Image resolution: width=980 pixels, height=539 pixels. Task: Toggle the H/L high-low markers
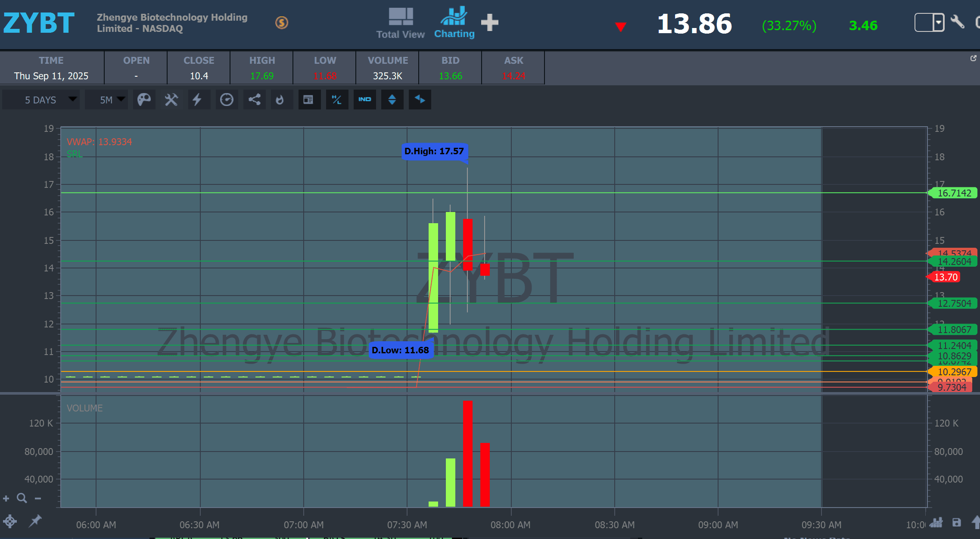(337, 100)
